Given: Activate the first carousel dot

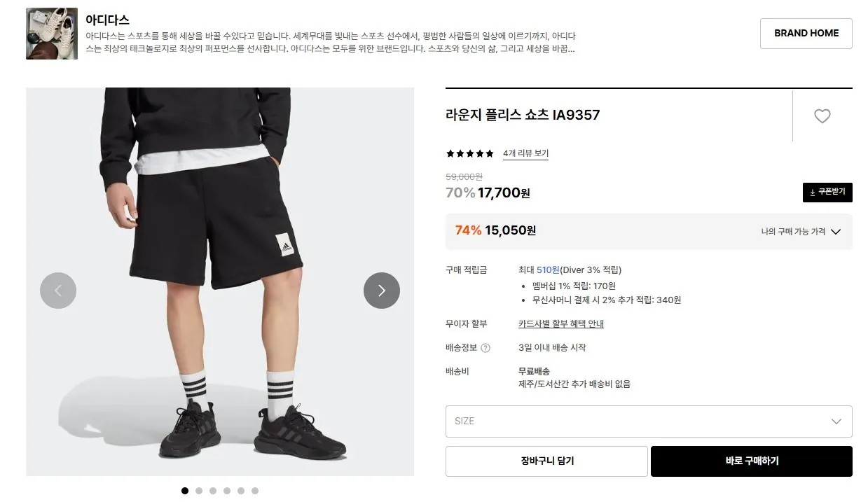Looking at the screenshot, I should pyautogui.click(x=184, y=491).
